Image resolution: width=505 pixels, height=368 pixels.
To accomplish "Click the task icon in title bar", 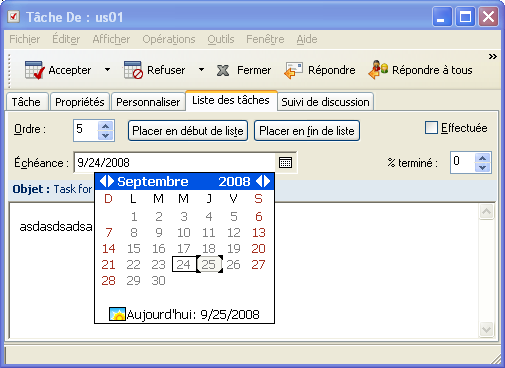I will tap(14, 16).
